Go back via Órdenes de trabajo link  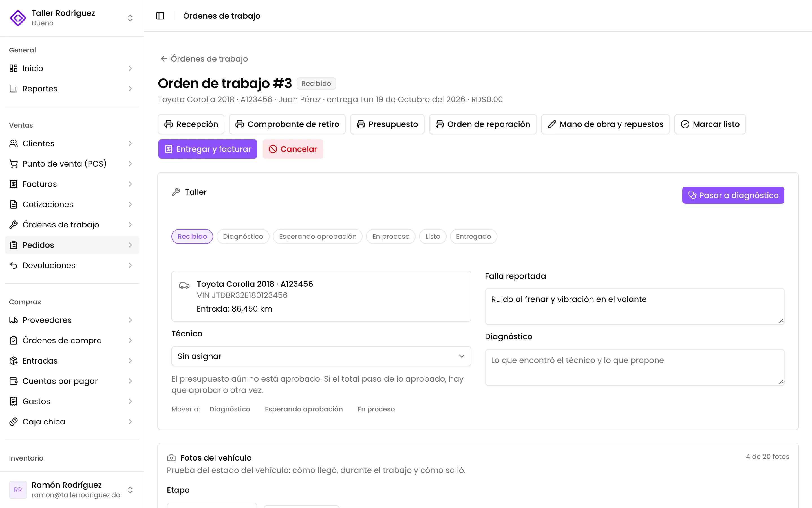click(x=204, y=59)
